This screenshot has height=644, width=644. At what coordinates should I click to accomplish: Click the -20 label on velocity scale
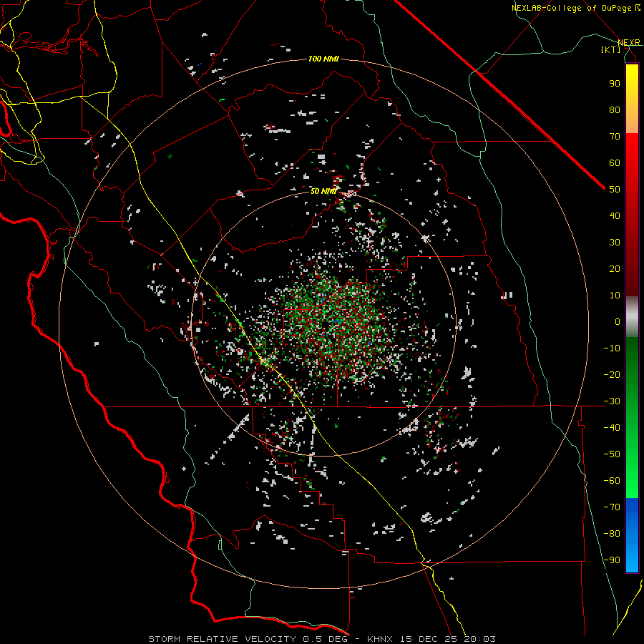pos(612,375)
